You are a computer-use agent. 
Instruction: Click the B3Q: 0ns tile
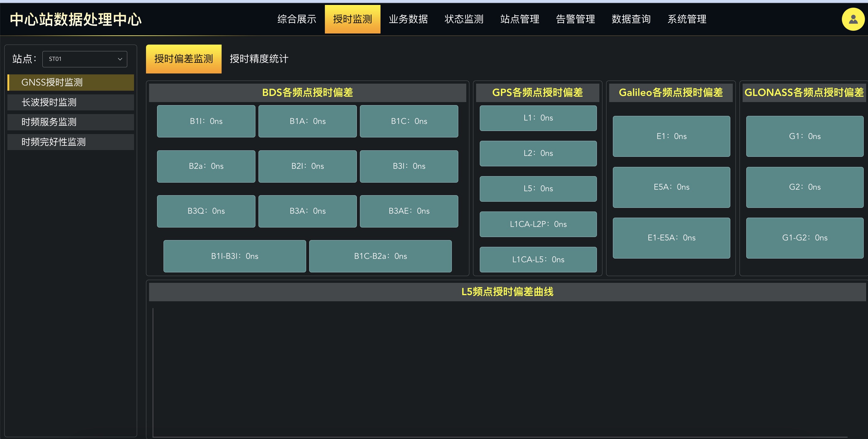[x=206, y=211]
